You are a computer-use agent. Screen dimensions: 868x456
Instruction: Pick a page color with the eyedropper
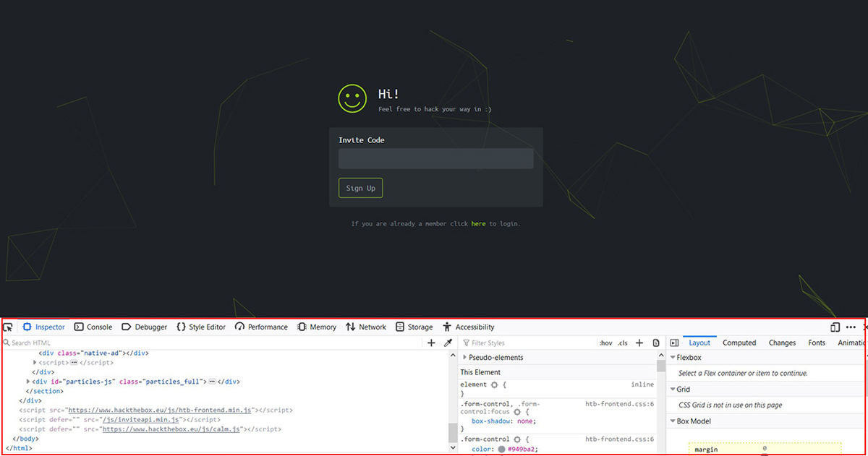pos(448,343)
